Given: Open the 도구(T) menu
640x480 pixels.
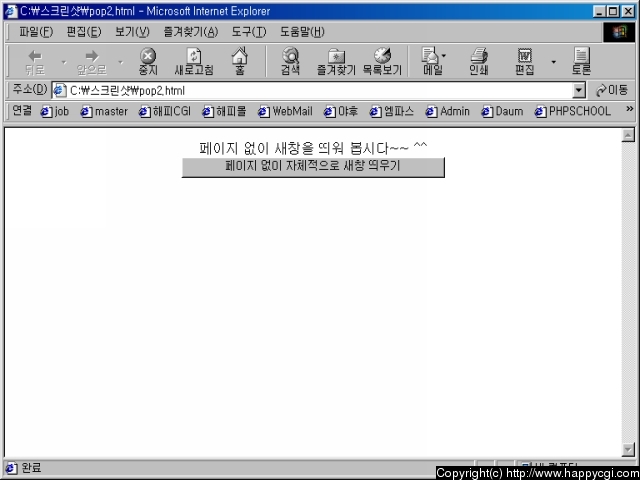Looking at the screenshot, I should [x=249, y=32].
